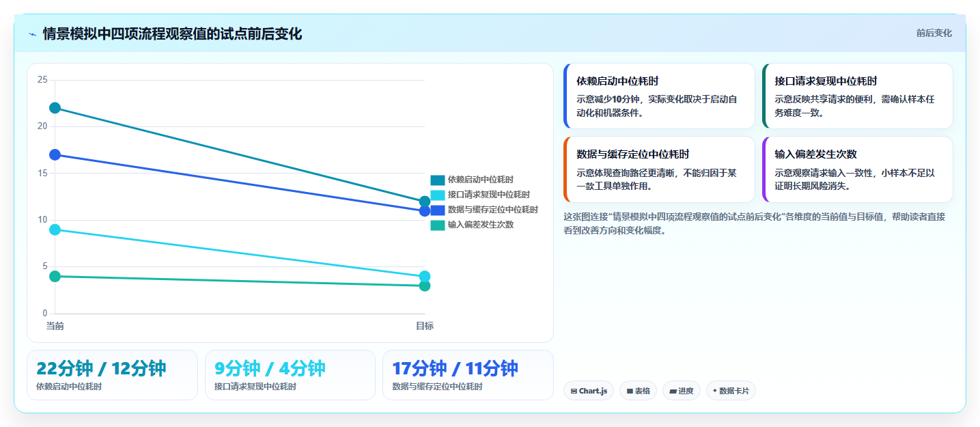The height and width of the screenshot is (427, 980).
Task: Open the 数据与缓存定位中位耗时 info card
Action: tap(659, 169)
